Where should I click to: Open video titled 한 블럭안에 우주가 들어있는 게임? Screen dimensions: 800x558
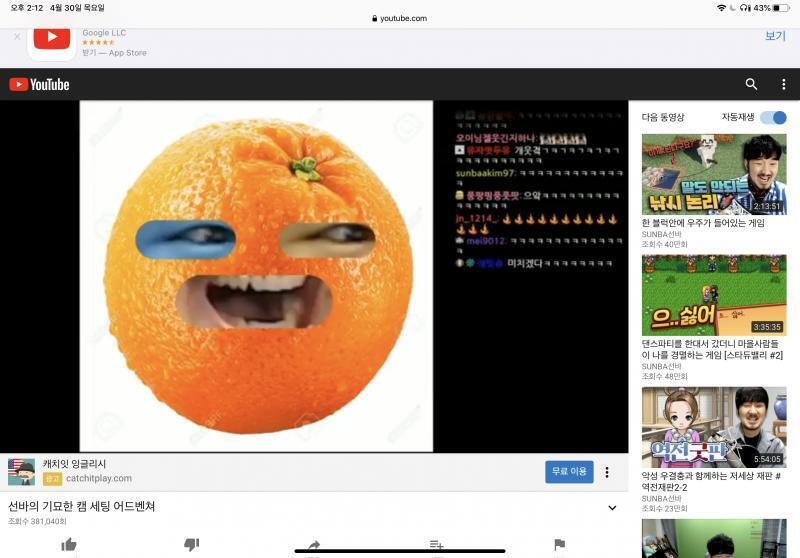(x=703, y=223)
